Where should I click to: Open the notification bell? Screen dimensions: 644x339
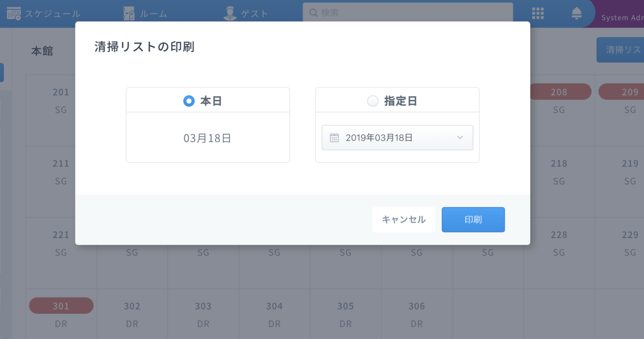pyautogui.click(x=577, y=13)
